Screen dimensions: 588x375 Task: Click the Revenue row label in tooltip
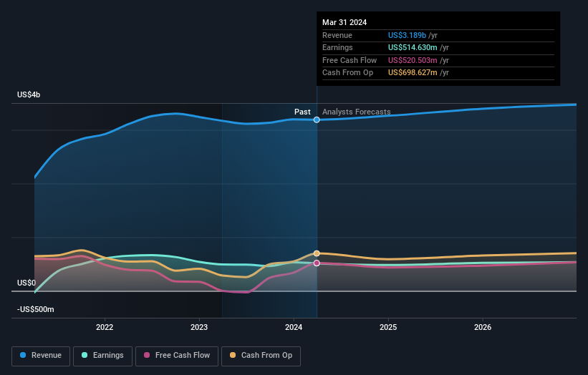[337, 35]
